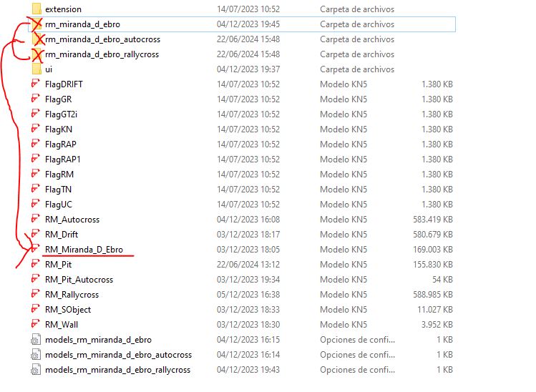536x392 pixels.
Task: Click the FlagGR KN5 file icon
Action: (x=36, y=99)
